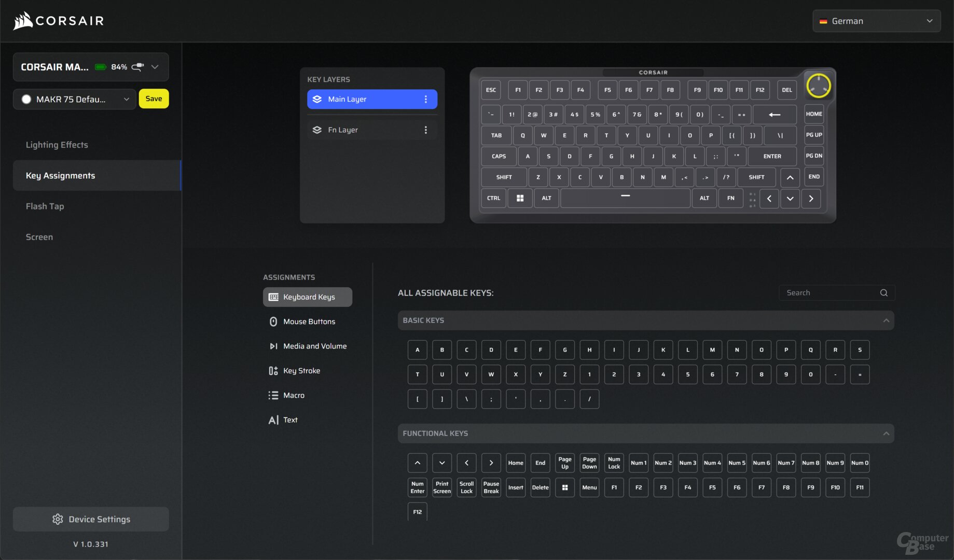Select the right arrow key on keyboard preview
954x560 pixels.
pos(811,199)
